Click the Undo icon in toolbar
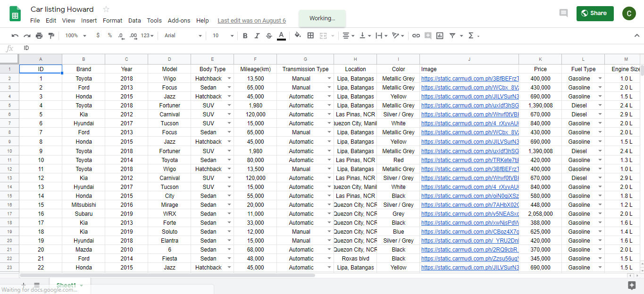 pyautogui.click(x=15, y=36)
